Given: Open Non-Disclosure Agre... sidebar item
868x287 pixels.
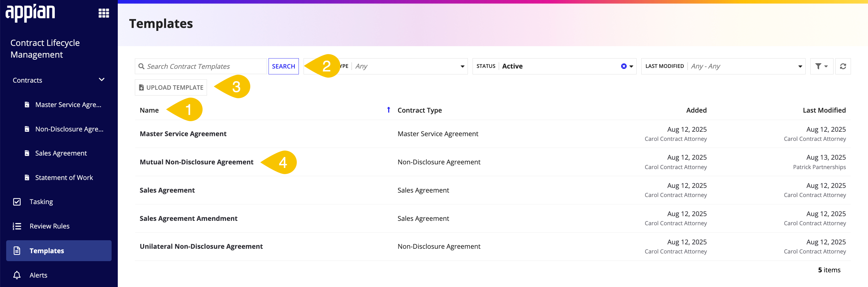Looking at the screenshot, I should [x=69, y=129].
